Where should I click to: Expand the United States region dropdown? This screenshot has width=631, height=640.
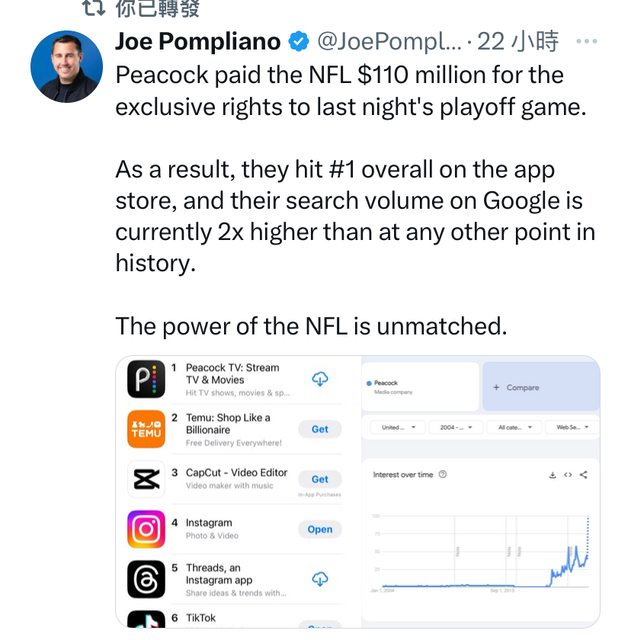[399, 427]
